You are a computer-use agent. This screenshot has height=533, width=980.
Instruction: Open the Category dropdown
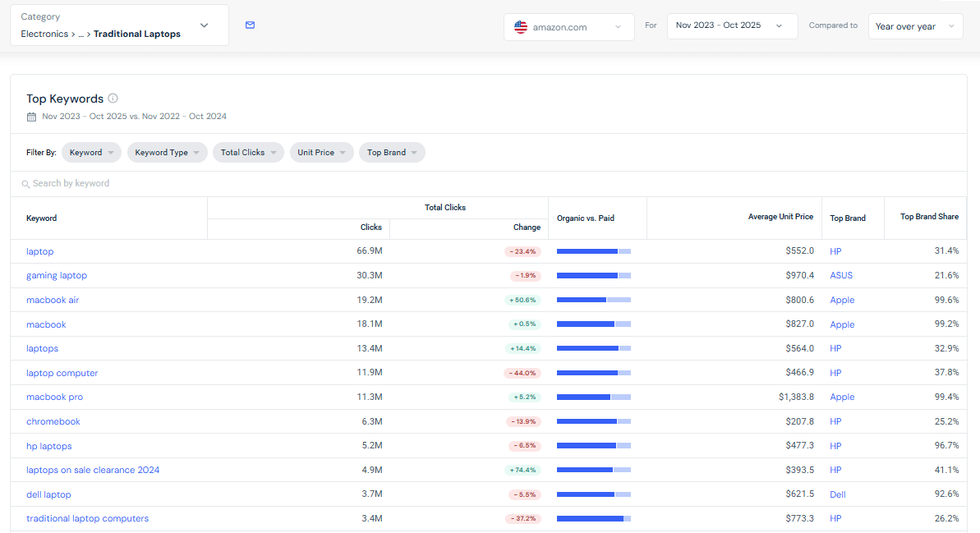click(x=119, y=25)
